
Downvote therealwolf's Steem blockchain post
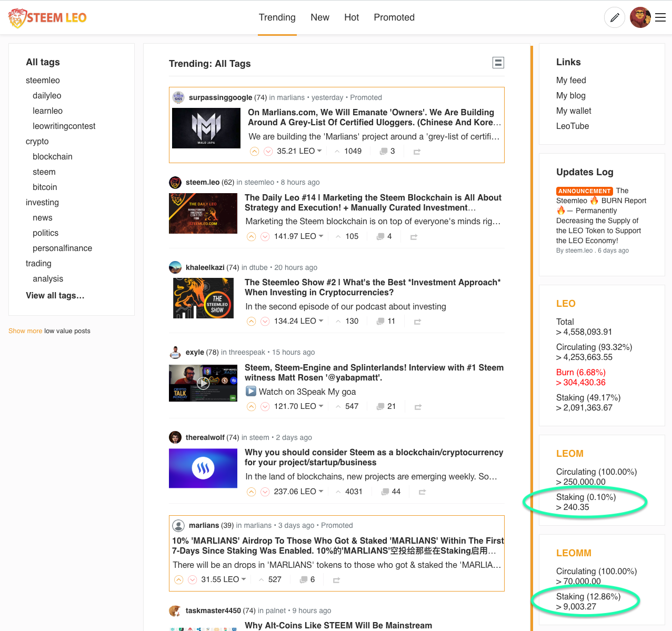265,492
